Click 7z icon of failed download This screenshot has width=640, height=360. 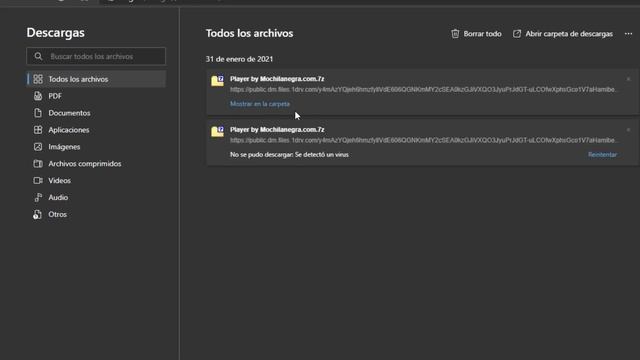click(217, 131)
